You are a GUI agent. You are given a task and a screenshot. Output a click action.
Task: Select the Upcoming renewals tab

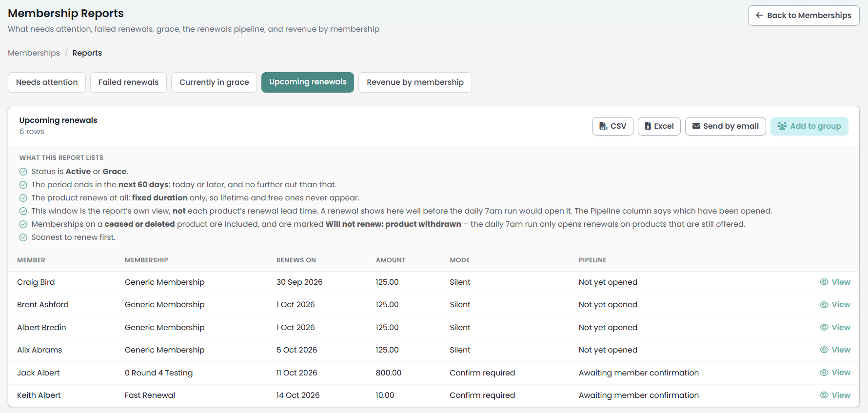pyautogui.click(x=308, y=82)
